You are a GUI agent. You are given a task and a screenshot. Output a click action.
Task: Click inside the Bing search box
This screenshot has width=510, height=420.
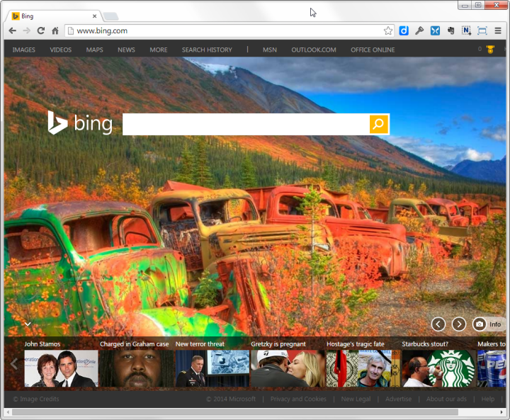[x=246, y=124]
